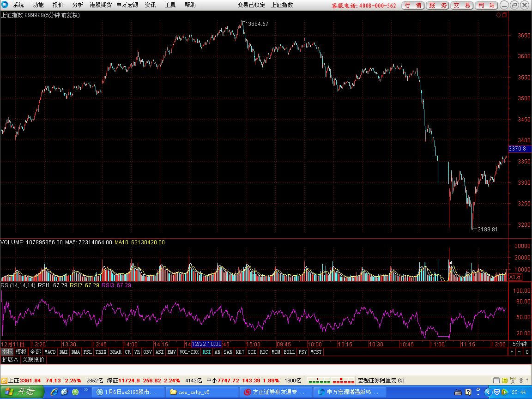
Task: Switch indicator to PSY
Action: [x=302, y=352]
